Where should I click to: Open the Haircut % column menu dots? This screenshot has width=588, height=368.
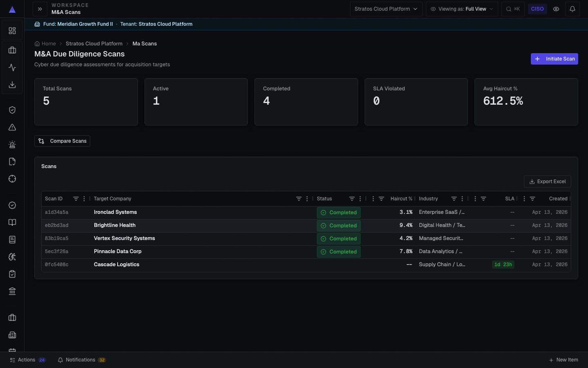point(373,199)
